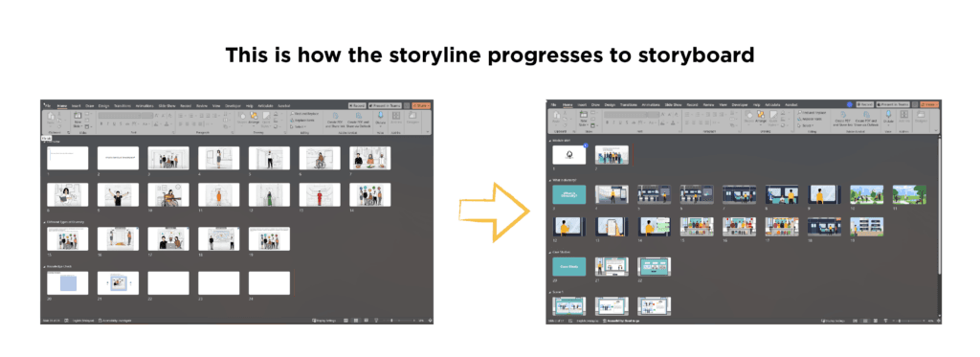
Task: Click Find and Replace in left window
Action: pyautogui.click(x=304, y=113)
